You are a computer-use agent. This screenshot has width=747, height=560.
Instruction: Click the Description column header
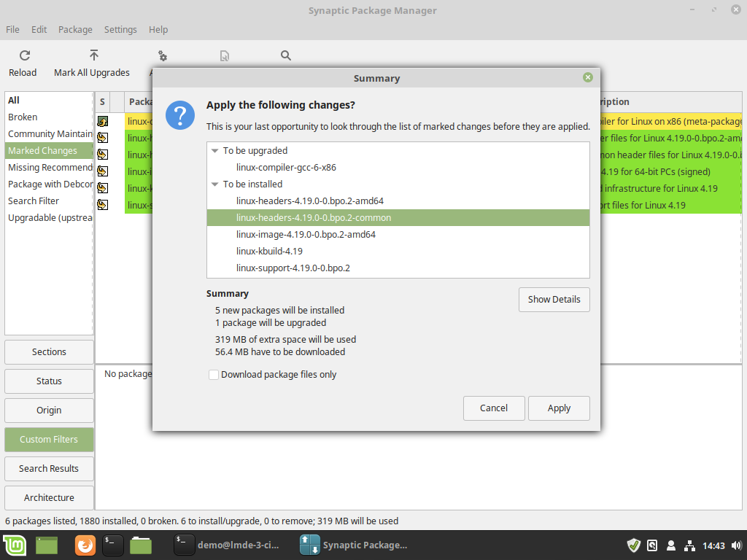671,102
